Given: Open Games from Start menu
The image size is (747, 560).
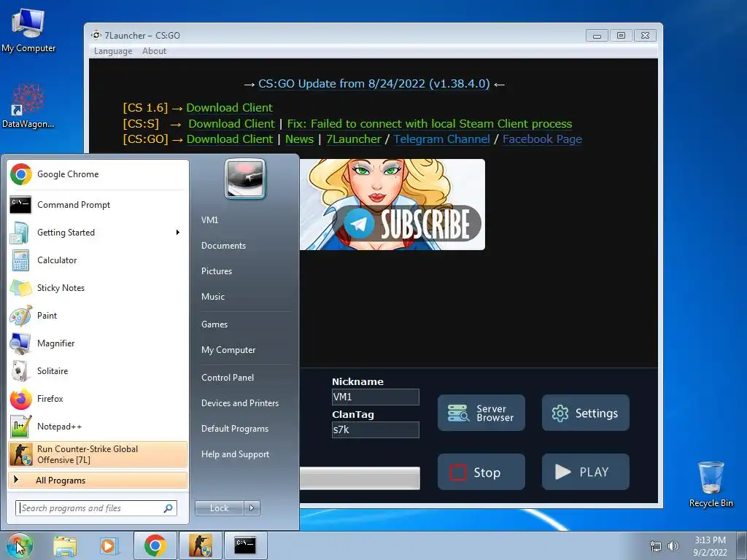Looking at the screenshot, I should click(214, 324).
